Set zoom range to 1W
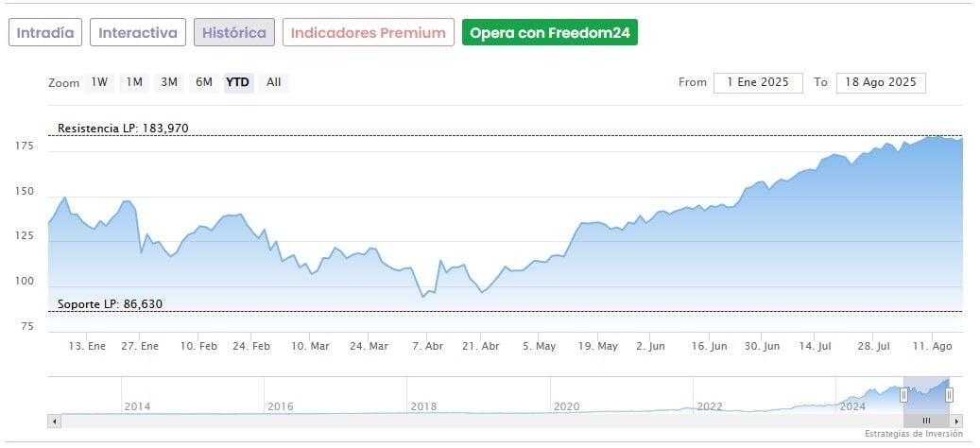This screenshot has height=448, width=980. (99, 82)
